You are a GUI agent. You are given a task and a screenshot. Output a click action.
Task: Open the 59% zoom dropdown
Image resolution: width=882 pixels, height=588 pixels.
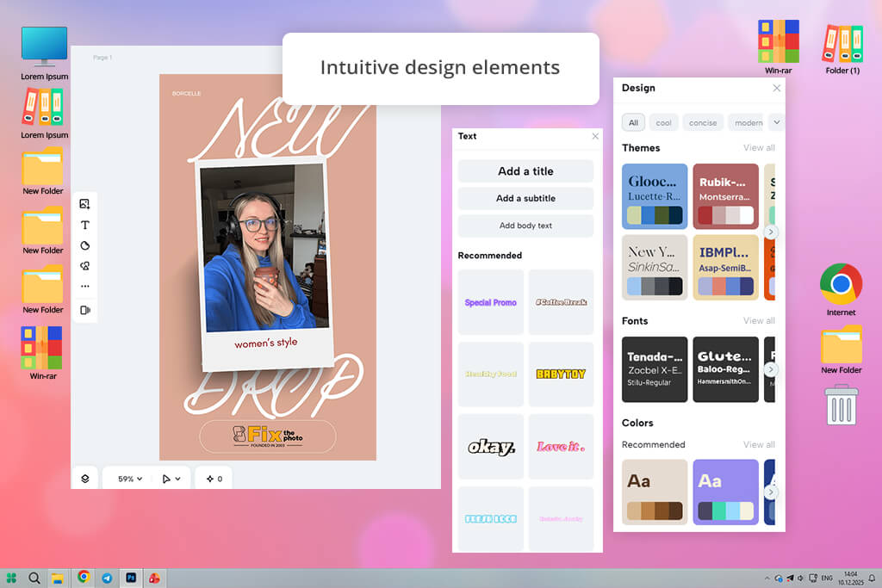130,479
